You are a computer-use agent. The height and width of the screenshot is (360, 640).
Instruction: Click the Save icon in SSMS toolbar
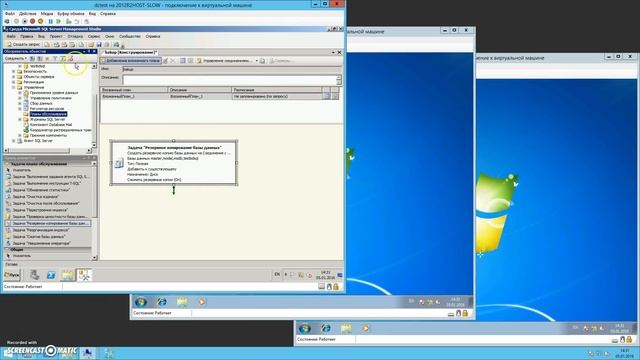pos(99,44)
